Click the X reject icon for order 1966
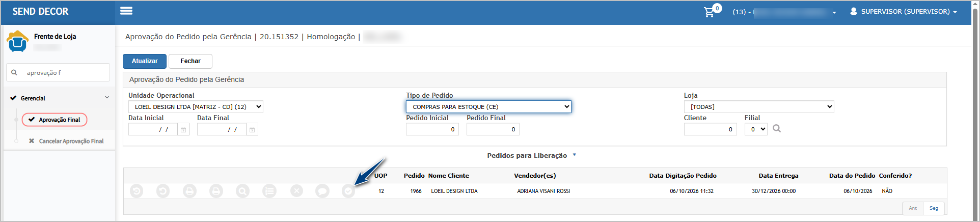 click(x=296, y=191)
